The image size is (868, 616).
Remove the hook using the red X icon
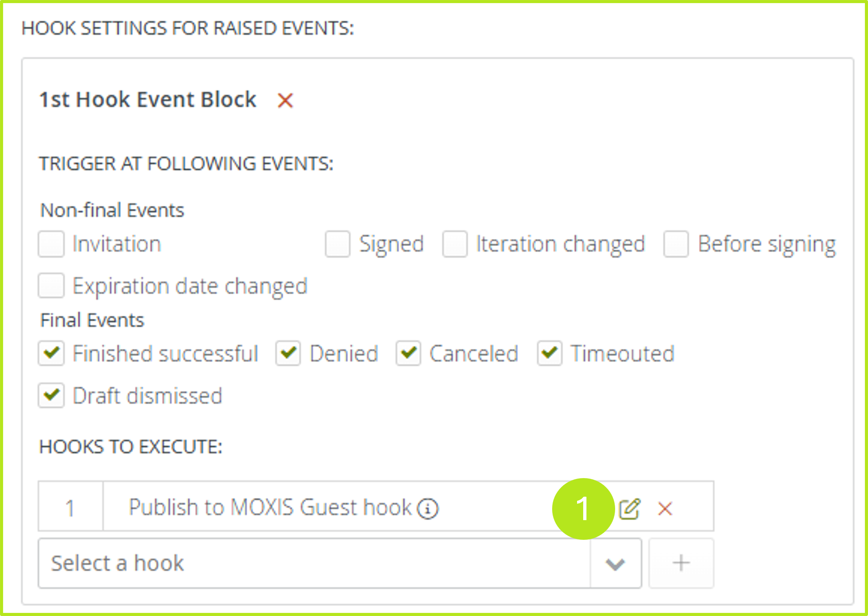tap(664, 508)
